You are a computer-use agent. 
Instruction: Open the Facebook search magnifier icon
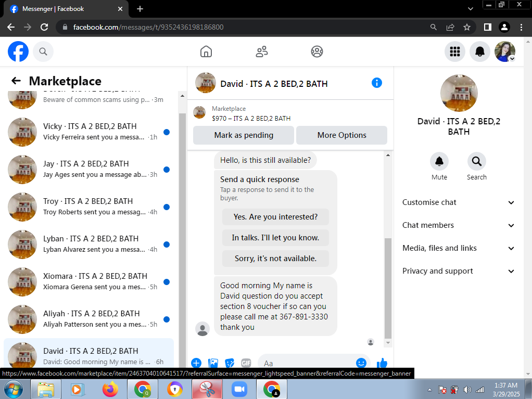point(43,52)
